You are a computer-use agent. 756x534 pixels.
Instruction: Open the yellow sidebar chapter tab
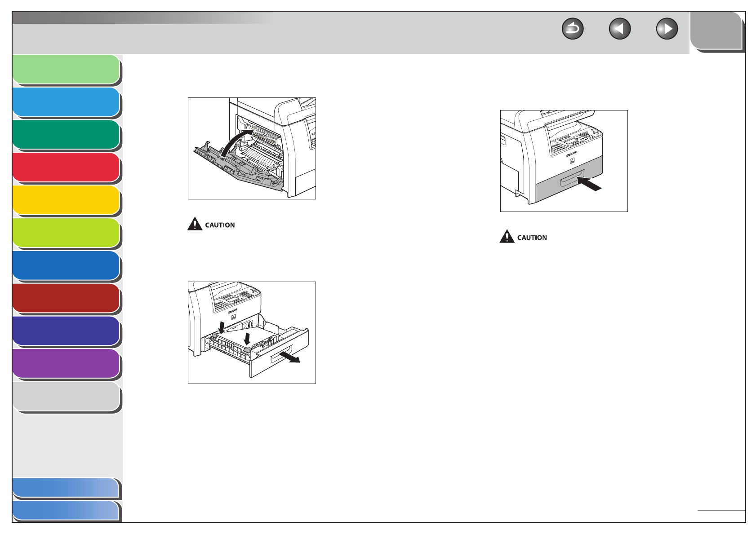(x=67, y=201)
